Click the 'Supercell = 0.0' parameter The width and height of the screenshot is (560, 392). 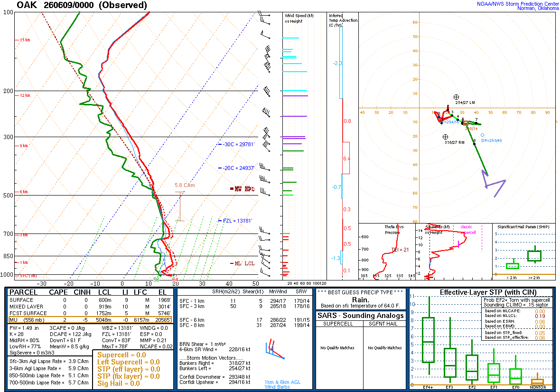[121, 355]
